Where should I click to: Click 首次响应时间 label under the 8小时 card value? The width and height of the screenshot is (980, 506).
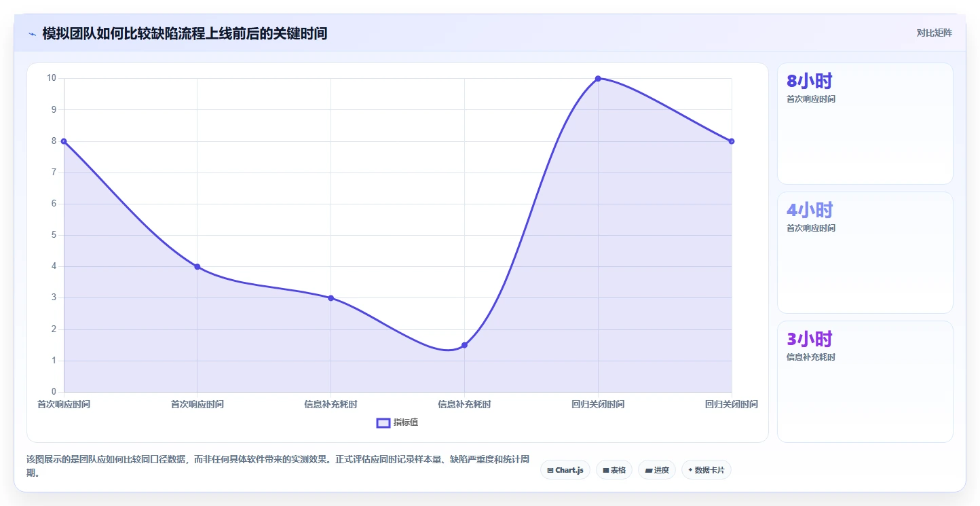tap(811, 99)
